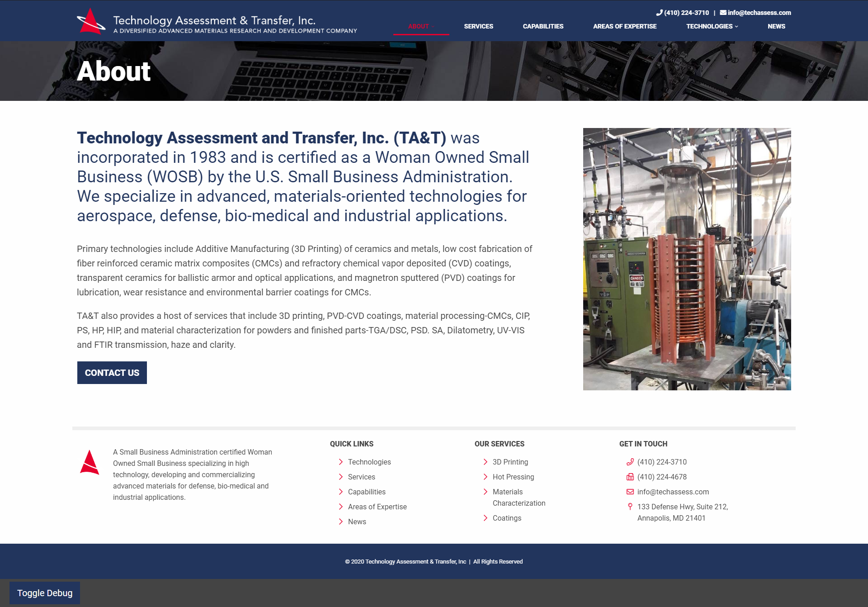Click the red footer logo triangle
Image resolution: width=868 pixels, height=607 pixels.
click(90, 462)
